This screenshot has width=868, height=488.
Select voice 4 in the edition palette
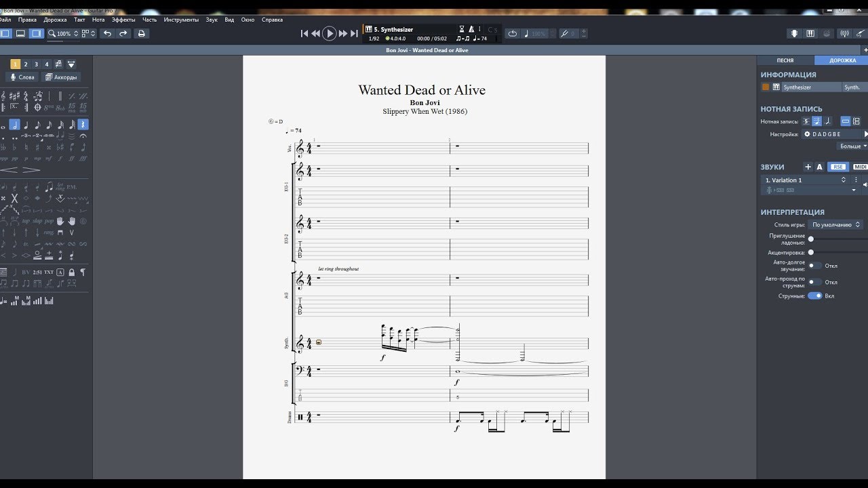(47, 64)
